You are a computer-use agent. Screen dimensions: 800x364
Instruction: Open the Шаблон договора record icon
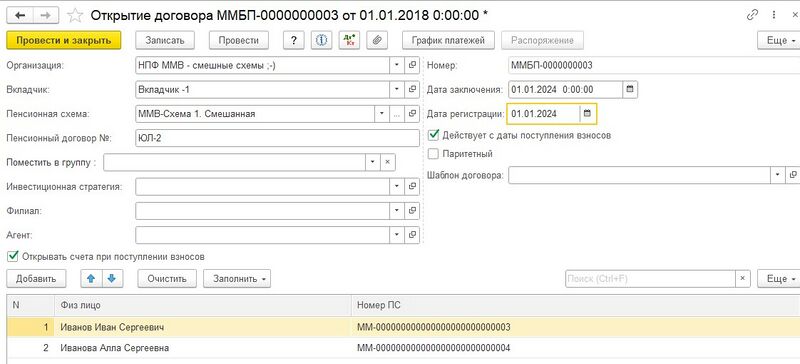coord(793,175)
